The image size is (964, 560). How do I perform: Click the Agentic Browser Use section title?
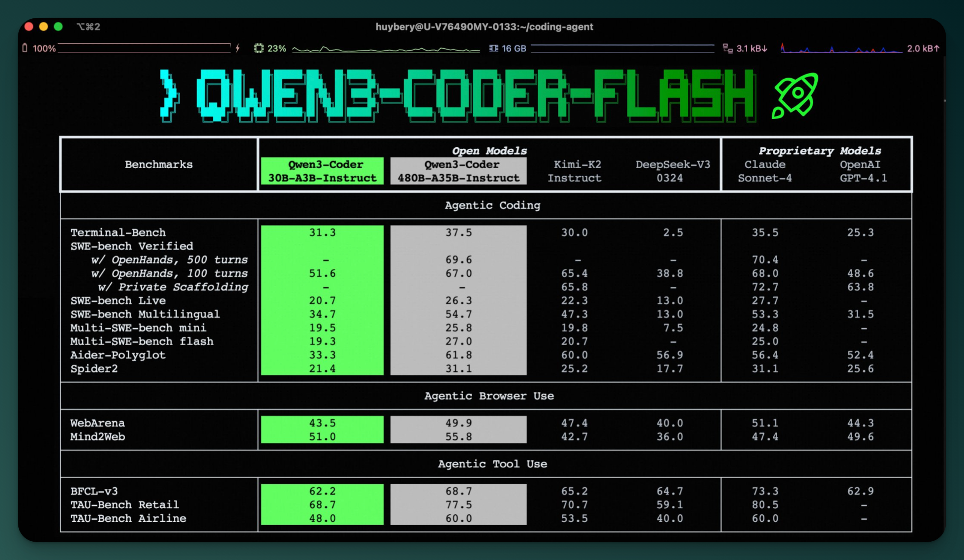click(x=489, y=395)
